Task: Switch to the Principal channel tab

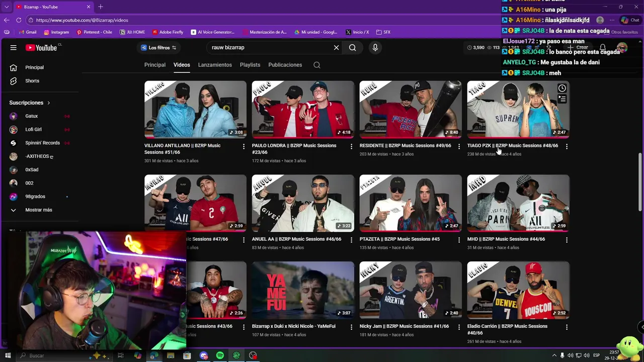Action: pos(155,65)
